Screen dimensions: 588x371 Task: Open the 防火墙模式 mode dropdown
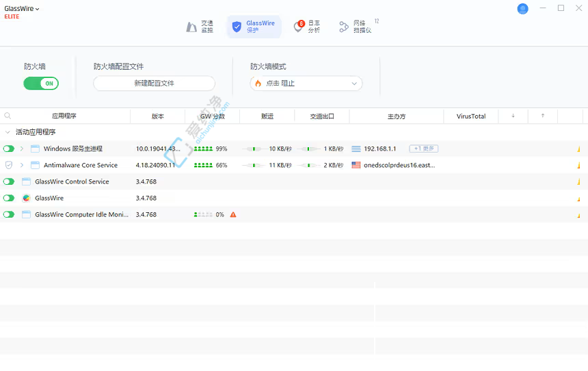[306, 84]
